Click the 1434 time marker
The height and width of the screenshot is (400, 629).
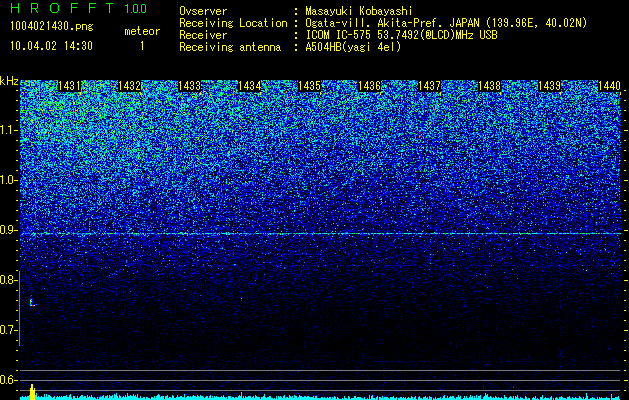(250, 86)
